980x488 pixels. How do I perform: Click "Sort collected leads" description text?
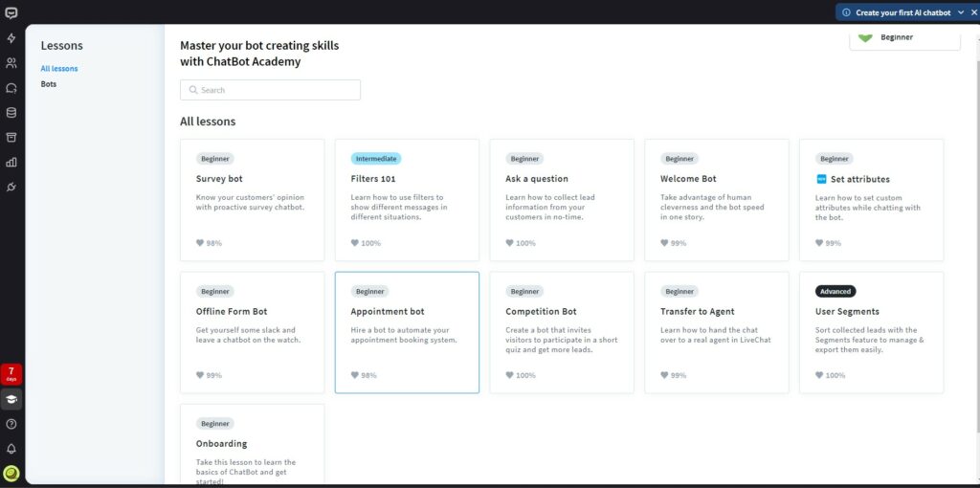(869, 340)
